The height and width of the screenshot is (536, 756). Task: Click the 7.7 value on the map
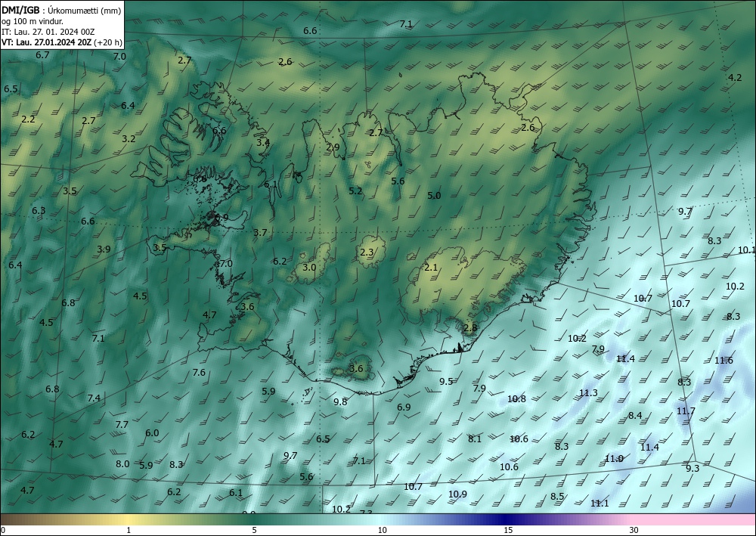click(x=122, y=425)
